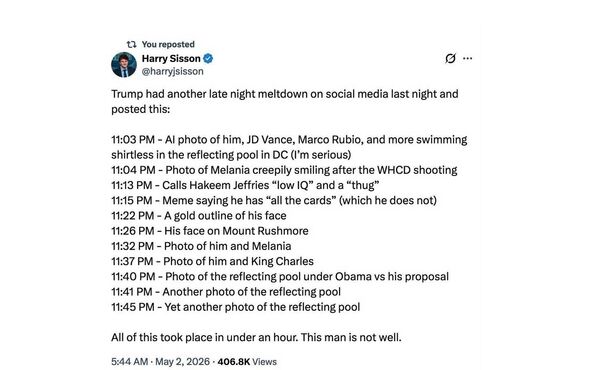Click the 11:37 PM King Charles line
Screen dimensions: 600x370
click(x=212, y=261)
